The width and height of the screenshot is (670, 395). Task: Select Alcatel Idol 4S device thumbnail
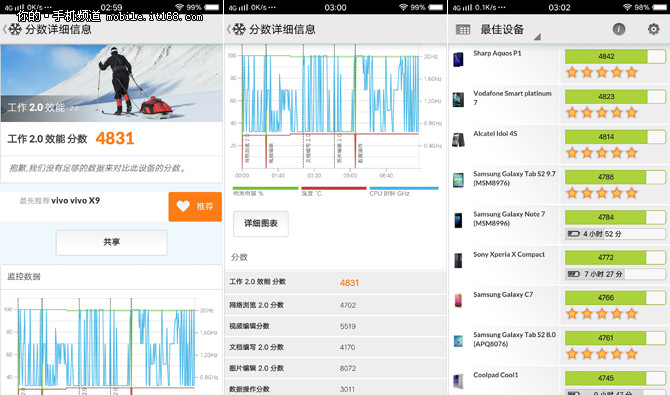pyautogui.click(x=458, y=140)
